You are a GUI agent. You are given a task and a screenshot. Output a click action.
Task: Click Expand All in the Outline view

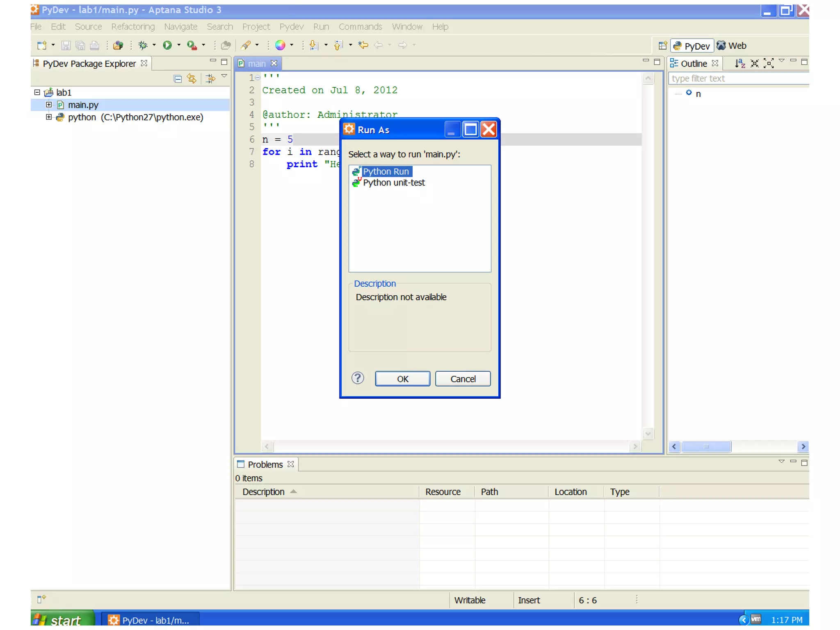pos(768,63)
